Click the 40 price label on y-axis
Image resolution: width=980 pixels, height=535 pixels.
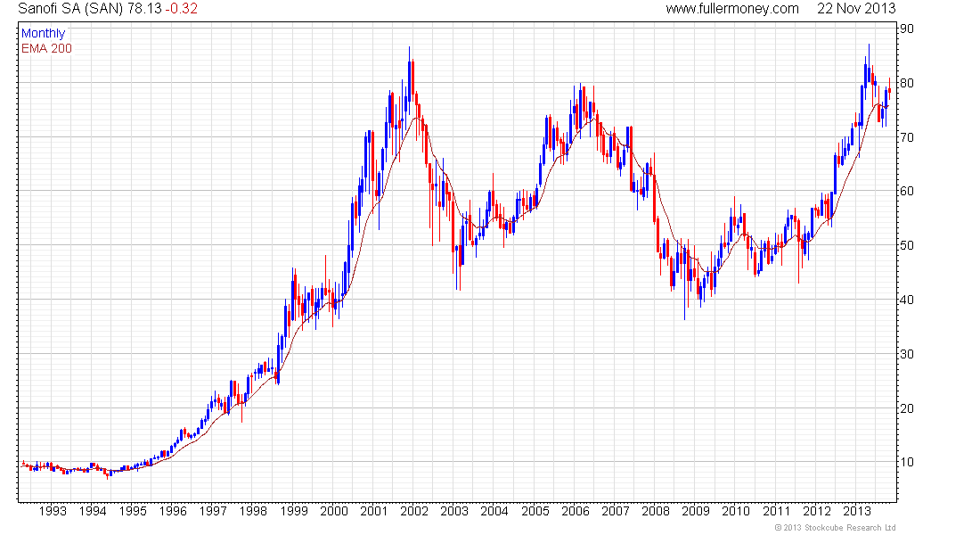pyautogui.click(x=907, y=300)
